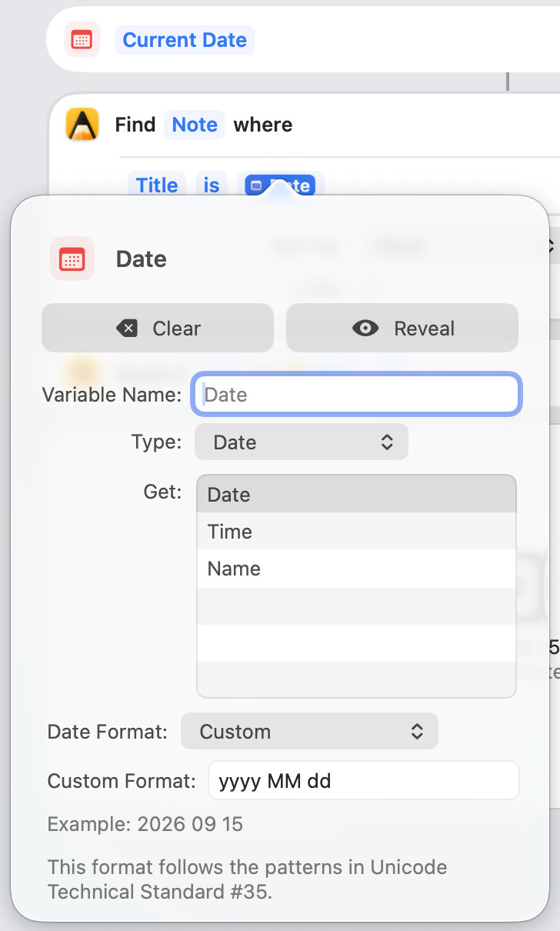Screen dimensions: 560x931
Task: Click the Custom Format field with yyyy MM dd
Action: (363, 781)
